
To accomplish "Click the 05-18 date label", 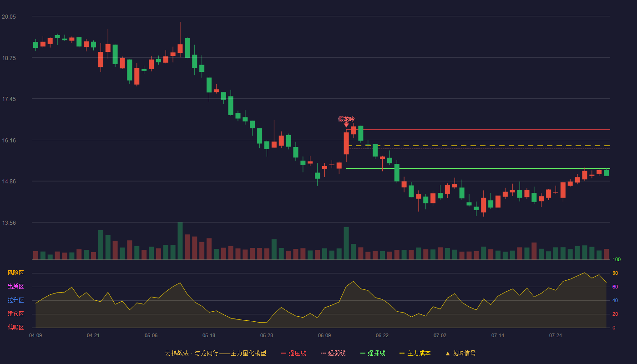I will click(209, 335).
